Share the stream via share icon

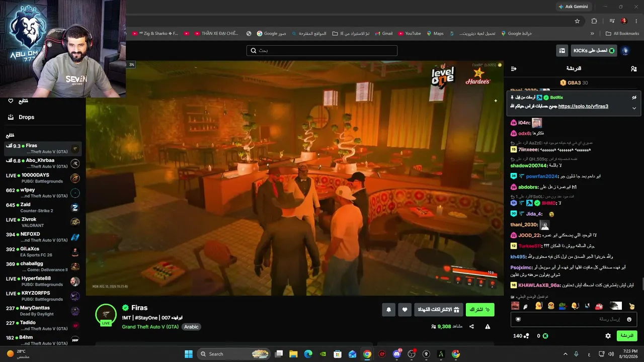click(x=471, y=326)
